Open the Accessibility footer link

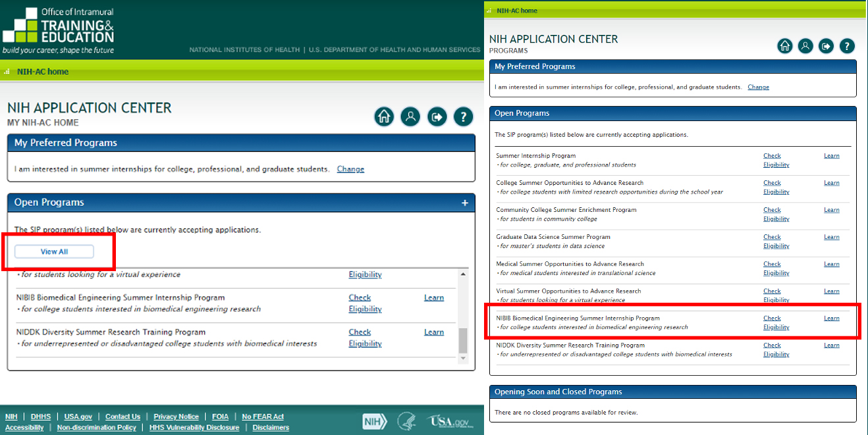point(24,427)
